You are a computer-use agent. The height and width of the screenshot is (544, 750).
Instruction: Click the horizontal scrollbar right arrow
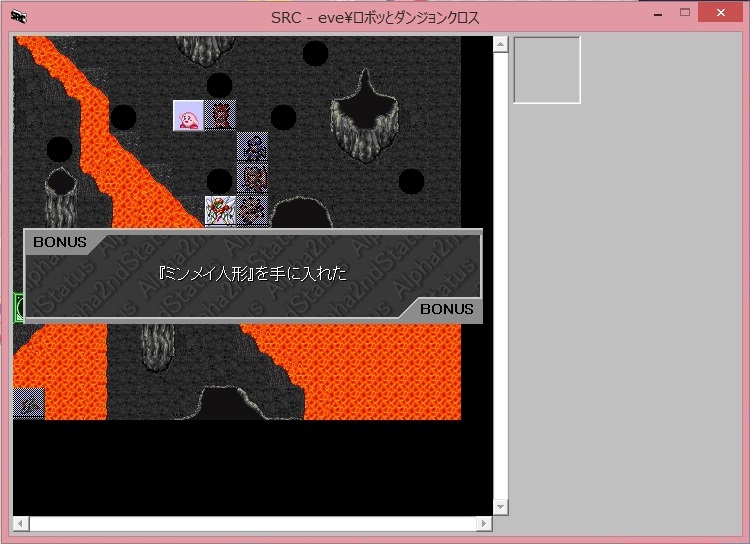(x=484, y=523)
